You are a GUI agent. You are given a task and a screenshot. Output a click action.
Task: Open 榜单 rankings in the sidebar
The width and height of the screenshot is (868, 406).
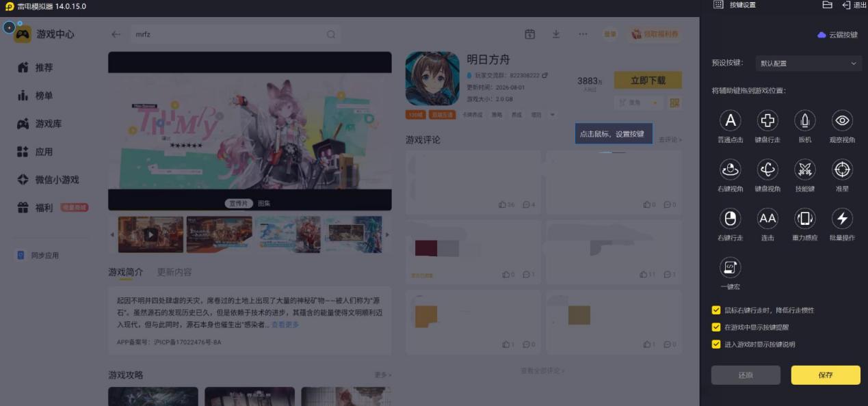click(x=36, y=96)
